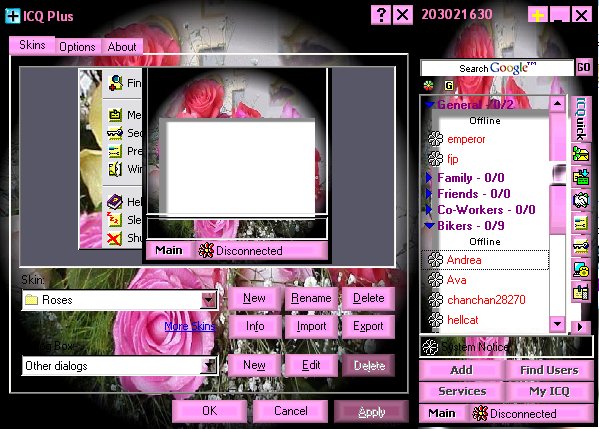Click the purple help book icon in preview menu
This screenshot has width=599, height=429.
(115, 201)
